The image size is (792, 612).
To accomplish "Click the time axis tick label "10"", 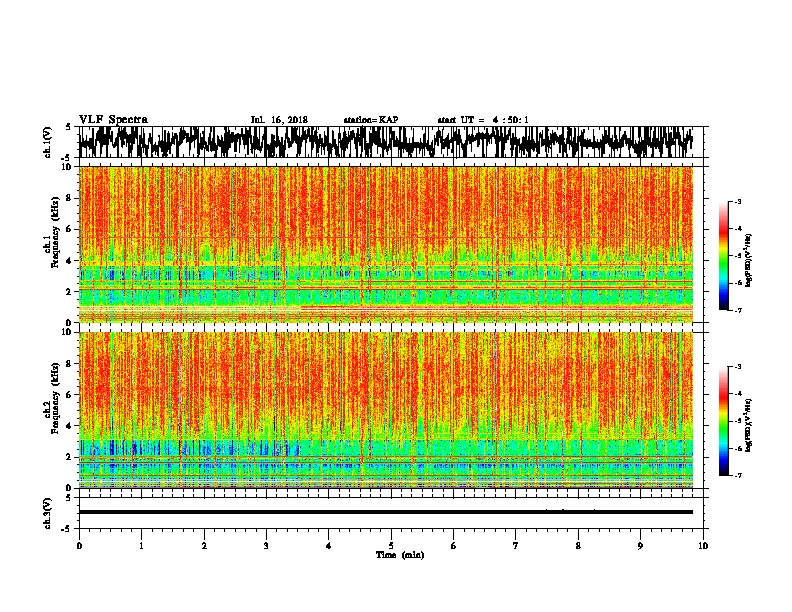I will coord(703,546).
